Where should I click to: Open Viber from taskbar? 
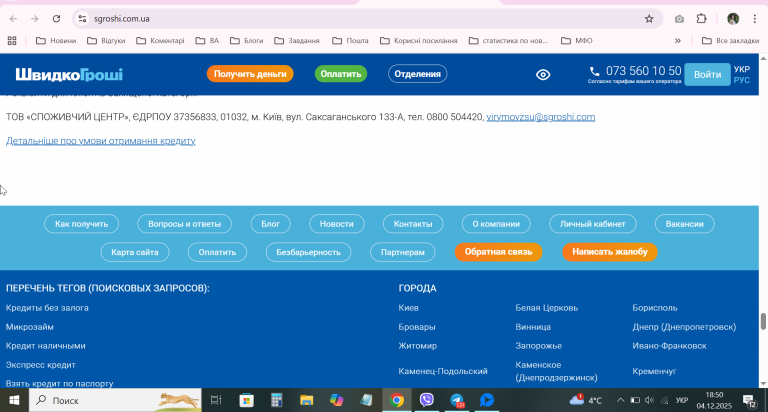pyautogui.click(x=427, y=400)
